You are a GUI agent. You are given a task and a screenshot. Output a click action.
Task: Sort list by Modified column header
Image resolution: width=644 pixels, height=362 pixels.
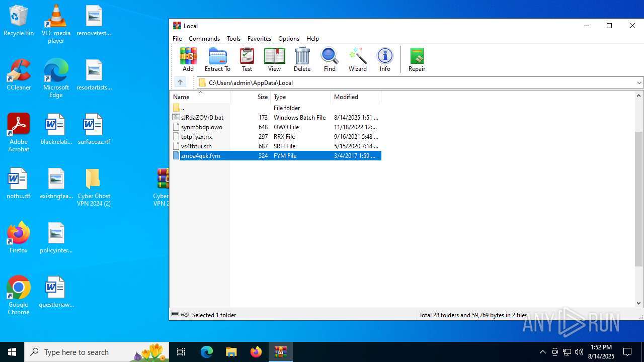[356, 97]
